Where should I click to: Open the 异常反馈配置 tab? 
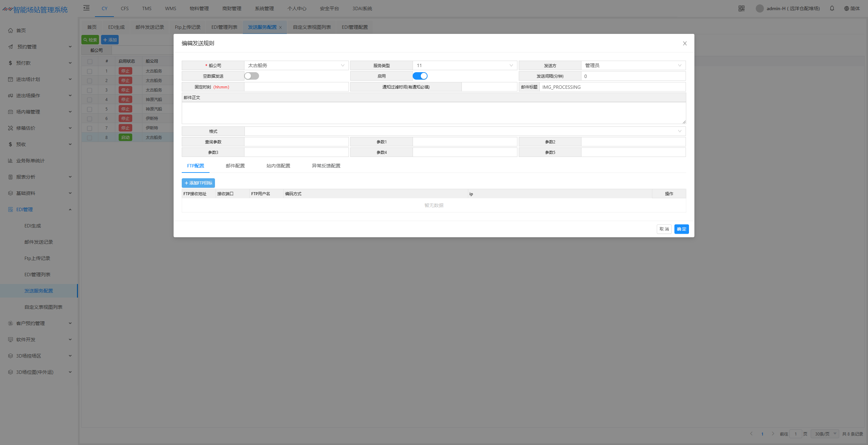pyautogui.click(x=326, y=166)
